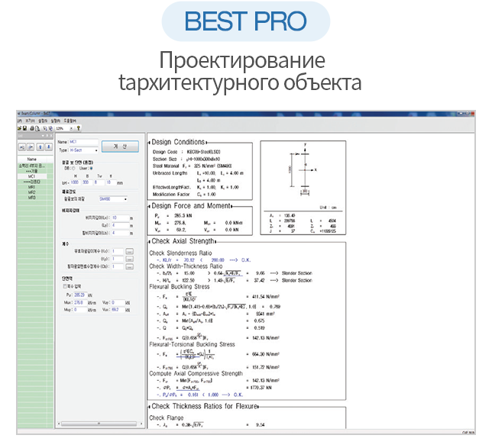Viewport: 492px width, 448px height.
Task: Click the help question-mark toolbar icon
Action: click(79, 128)
